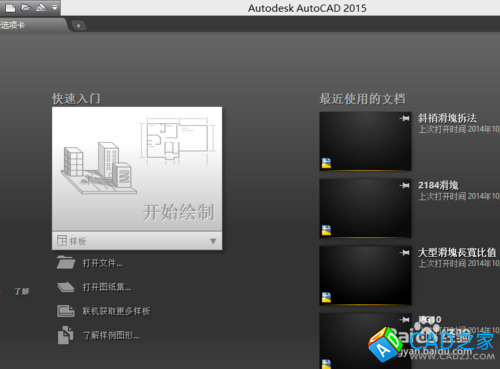Click the folder icon beside 打开文件
This screenshot has width=500, height=369.
[x=66, y=262]
